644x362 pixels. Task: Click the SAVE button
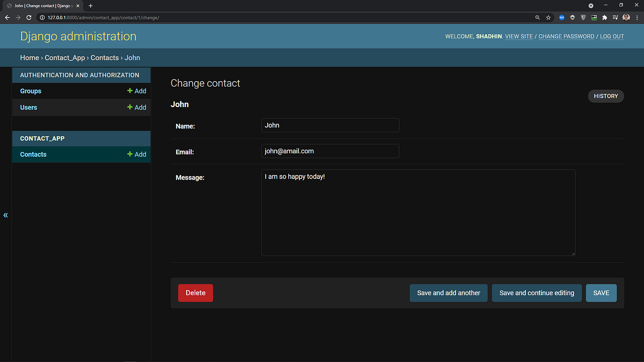click(601, 293)
